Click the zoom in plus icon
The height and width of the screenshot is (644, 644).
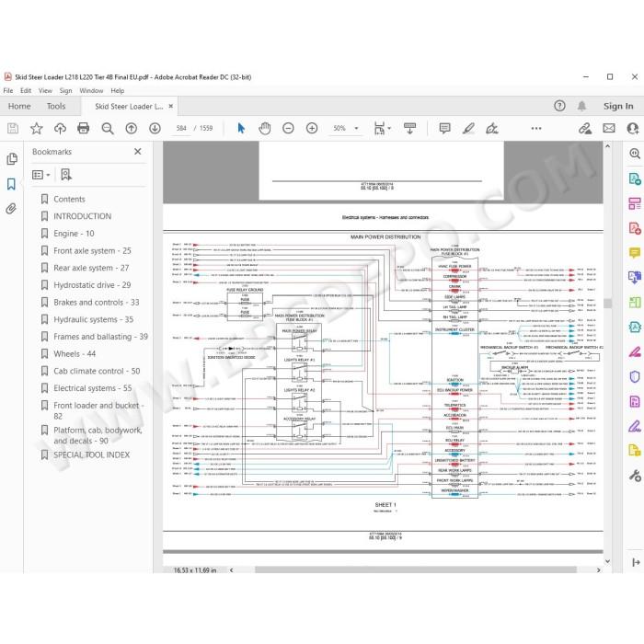[x=312, y=128]
